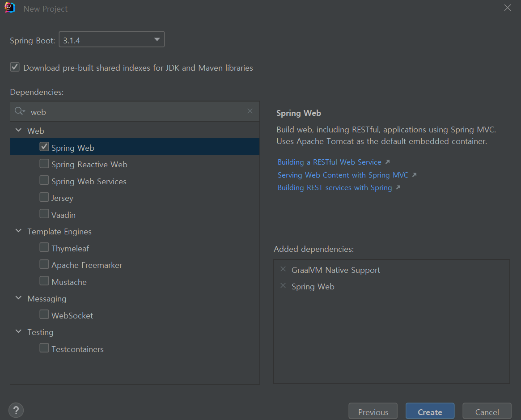
Task: Select the Template Engines category label
Action: [x=59, y=232]
